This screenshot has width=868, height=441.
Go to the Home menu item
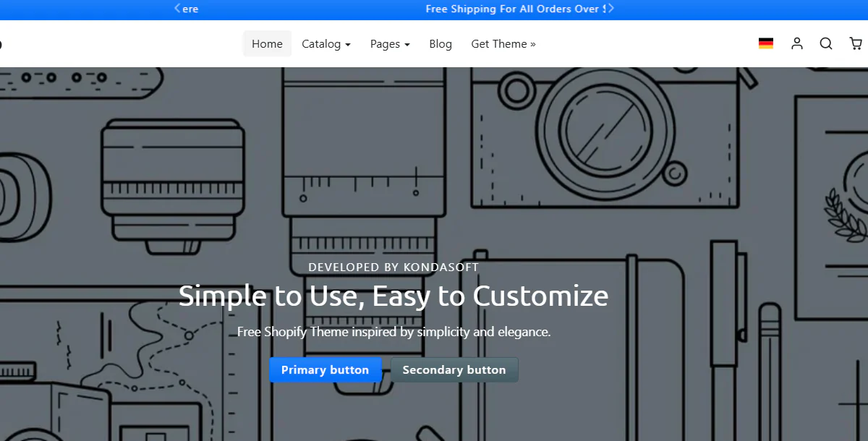[x=267, y=43]
